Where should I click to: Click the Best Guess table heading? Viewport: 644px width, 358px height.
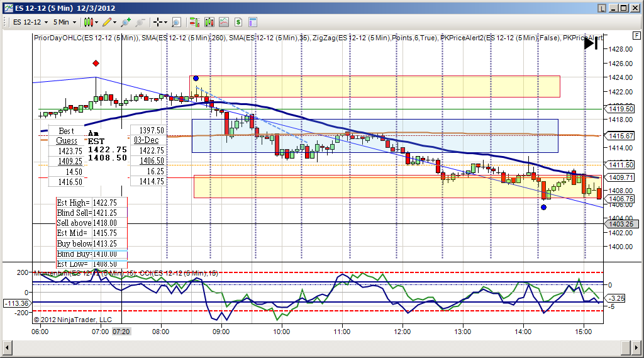coord(67,136)
